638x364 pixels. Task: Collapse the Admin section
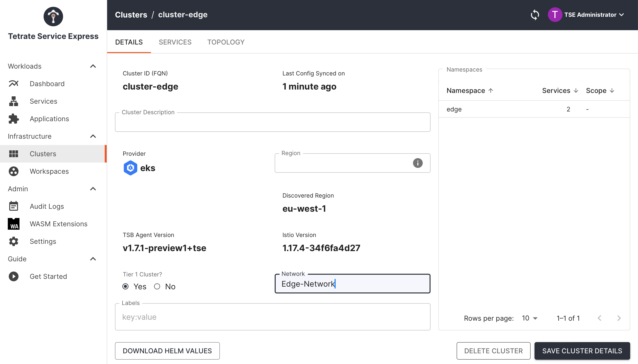click(x=93, y=189)
